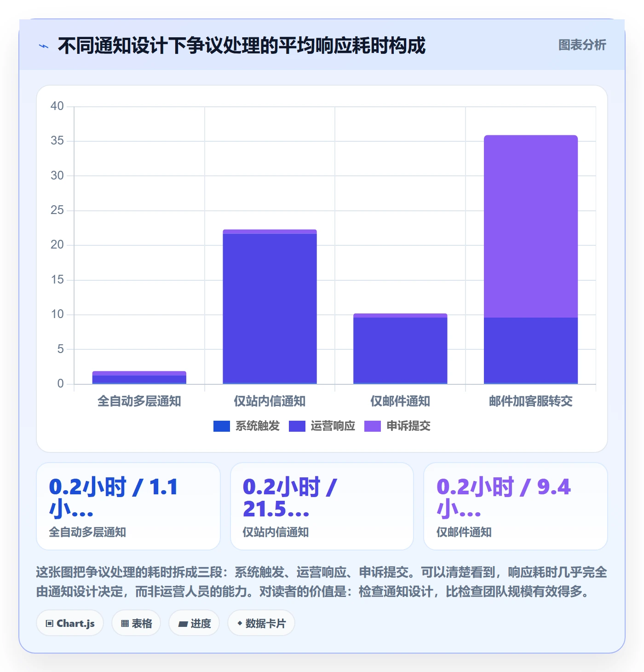Click the description paragraph starting 这张图把争议处理
Viewport: 644px width, 672px height.
tap(322, 582)
